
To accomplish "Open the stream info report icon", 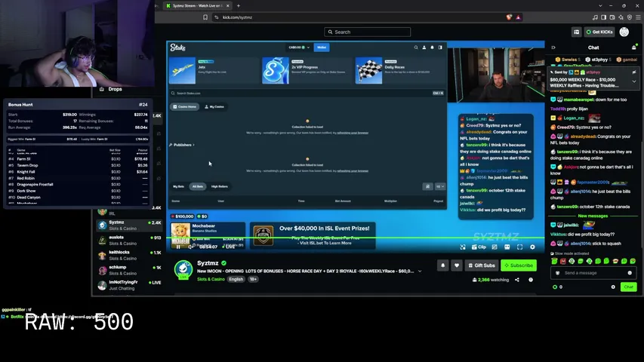I will 531,280.
